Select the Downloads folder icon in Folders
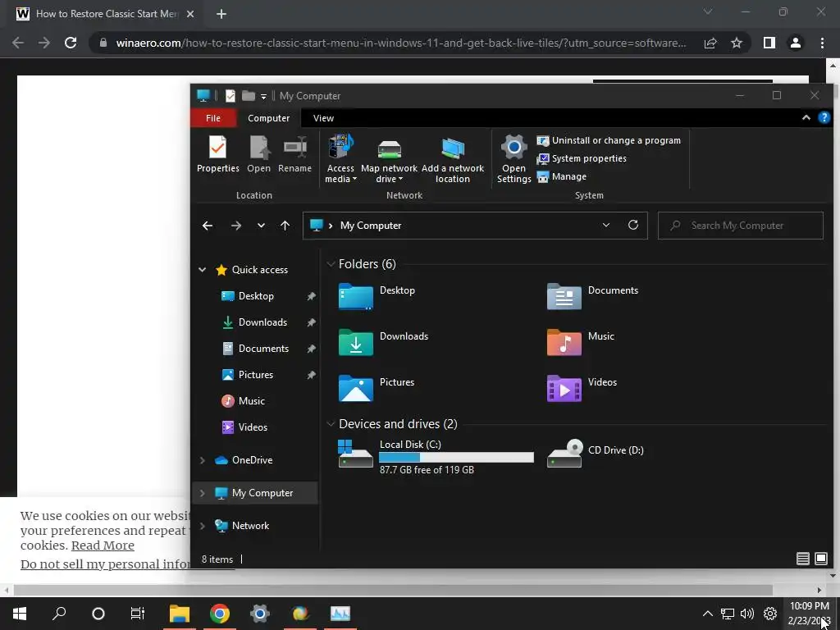The width and height of the screenshot is (840, 630). pyautogui.click(x=356, y=342)
